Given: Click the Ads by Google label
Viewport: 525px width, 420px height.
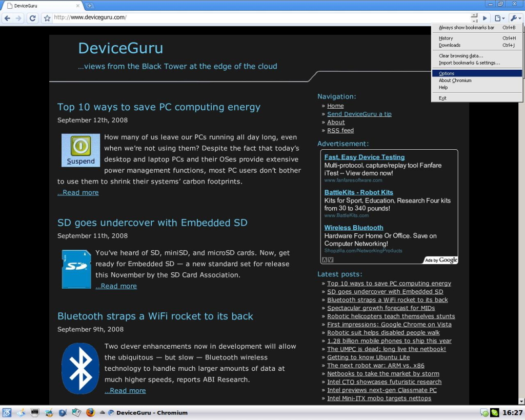Looking at the screenshot, I should coord(441,260).
